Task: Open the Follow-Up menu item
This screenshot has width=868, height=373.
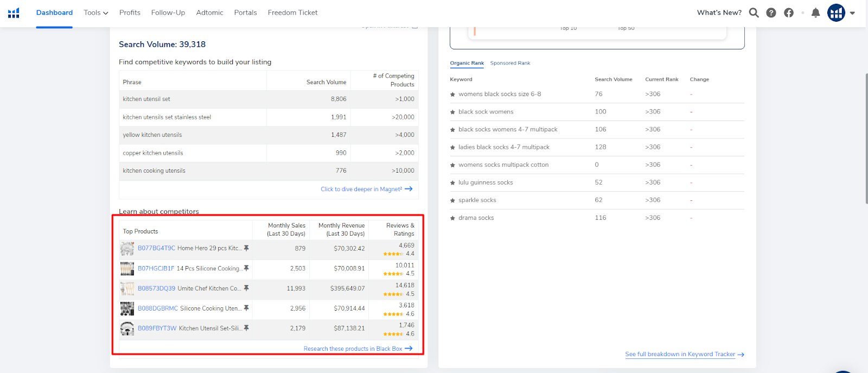Action: [x=168, y=12]
